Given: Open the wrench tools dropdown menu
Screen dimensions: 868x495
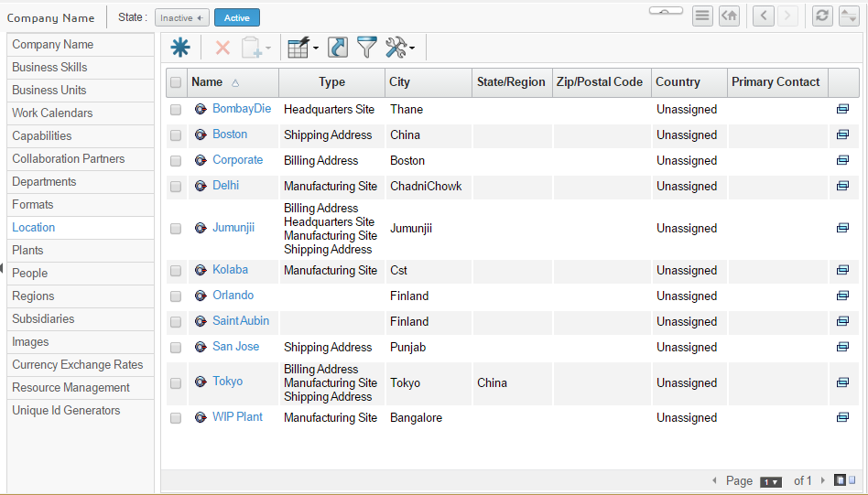Looking at the screenshot, I should click(400, 48).
